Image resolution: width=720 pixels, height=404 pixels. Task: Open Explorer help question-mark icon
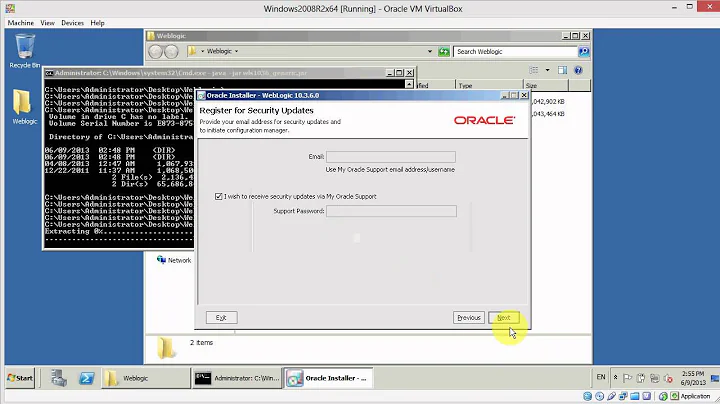578,70
